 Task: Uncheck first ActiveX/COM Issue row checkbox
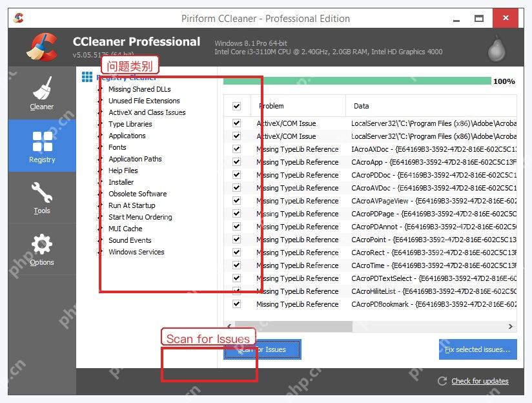coord(236,123)
